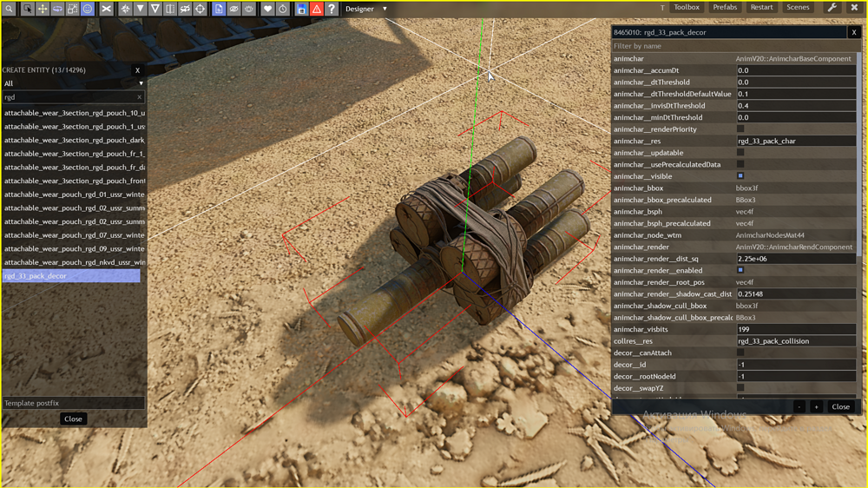Select the move tool with crossed arrows
Viewport: 868px width, 488px height.
pos(43,9)
